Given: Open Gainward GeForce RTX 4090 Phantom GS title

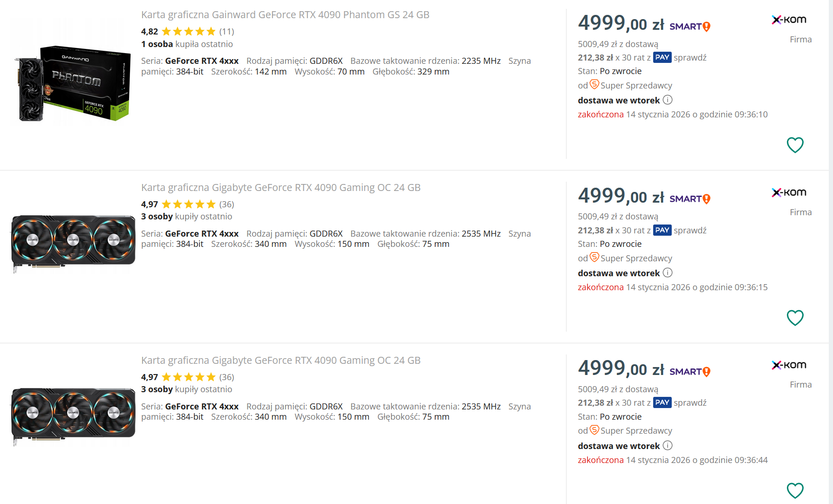Looking at the screenshot, I should [x=285, y=15].
